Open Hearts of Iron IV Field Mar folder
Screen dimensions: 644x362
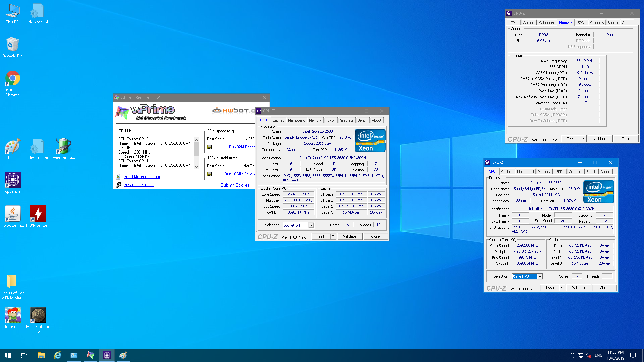[12, 287]
